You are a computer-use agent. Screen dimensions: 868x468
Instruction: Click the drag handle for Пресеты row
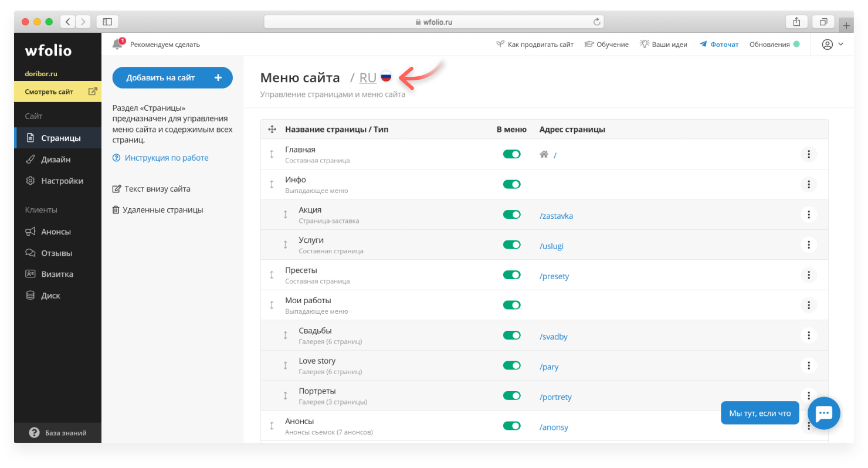[x=272, y=275]
